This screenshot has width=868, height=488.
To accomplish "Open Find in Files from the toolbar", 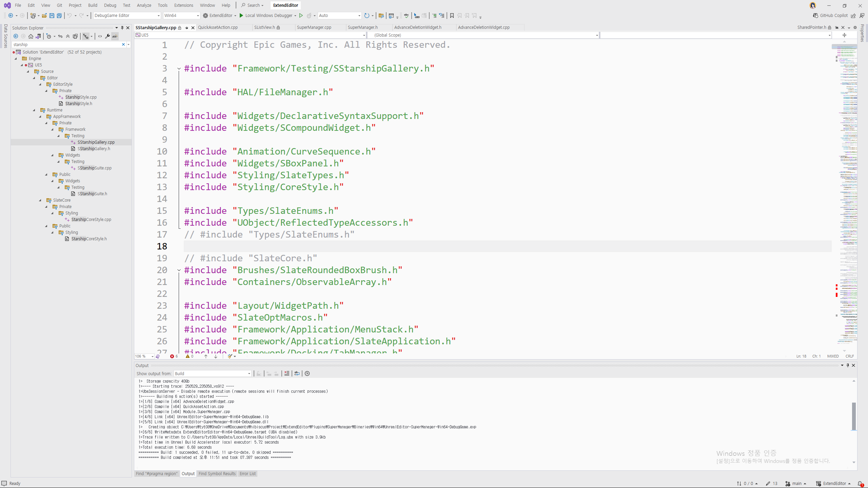I will click(381, 16).
